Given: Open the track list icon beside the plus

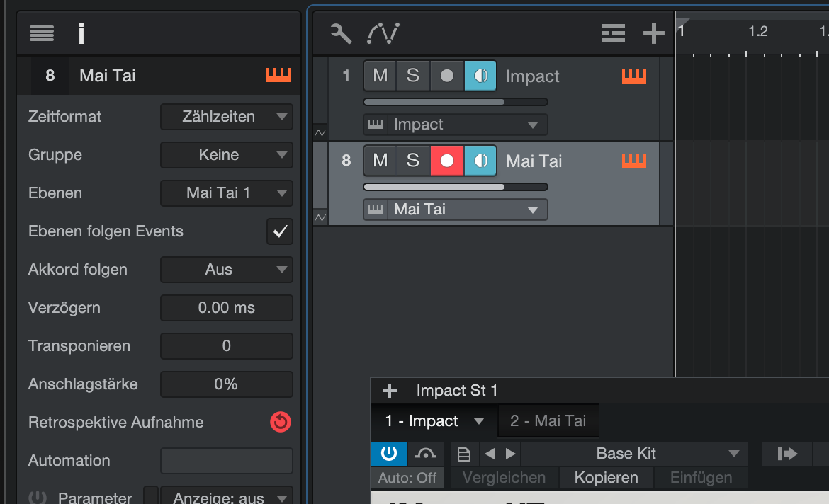Looking at the screenshot, I should tap(614, 33).
